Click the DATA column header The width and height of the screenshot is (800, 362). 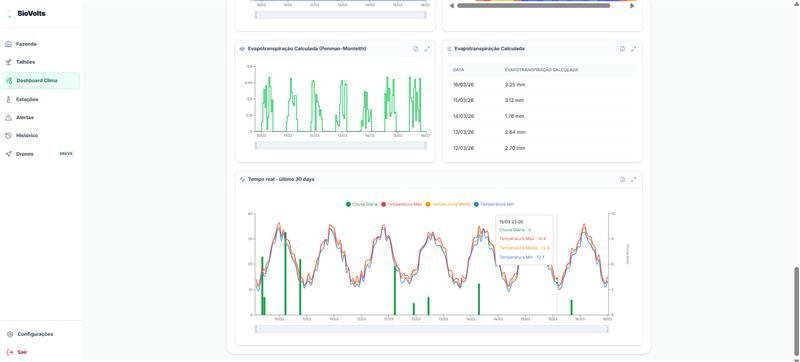[458, 70]
